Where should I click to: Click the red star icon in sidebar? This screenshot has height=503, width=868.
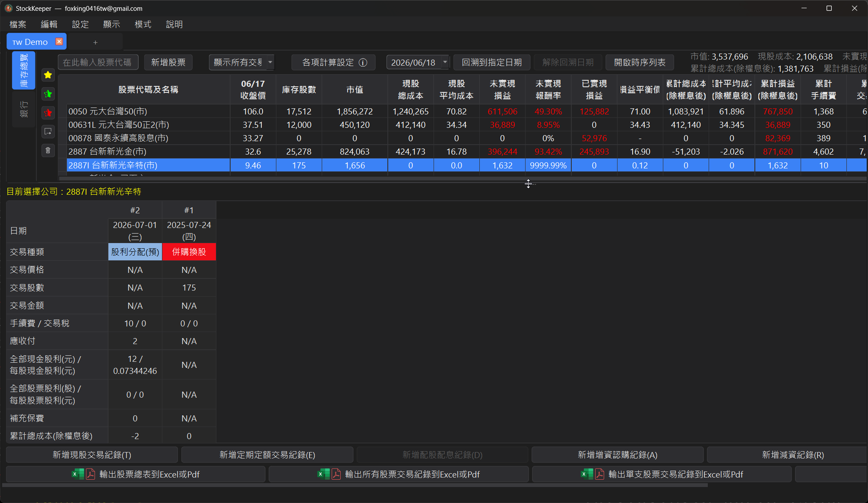(x=48, y=113)
